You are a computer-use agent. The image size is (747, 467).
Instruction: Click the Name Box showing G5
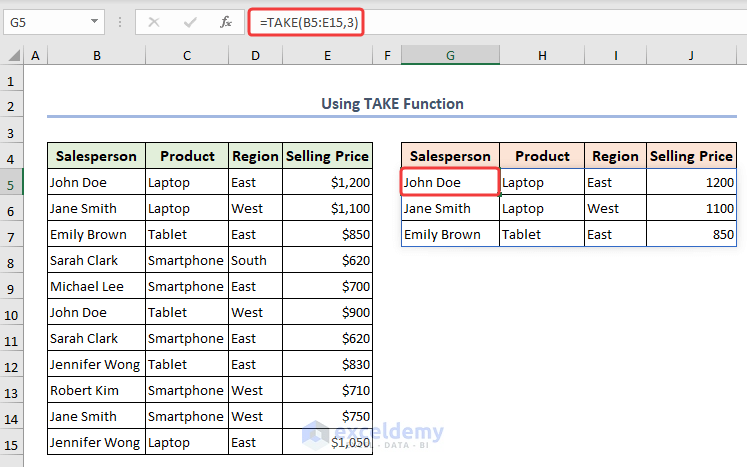45,21
